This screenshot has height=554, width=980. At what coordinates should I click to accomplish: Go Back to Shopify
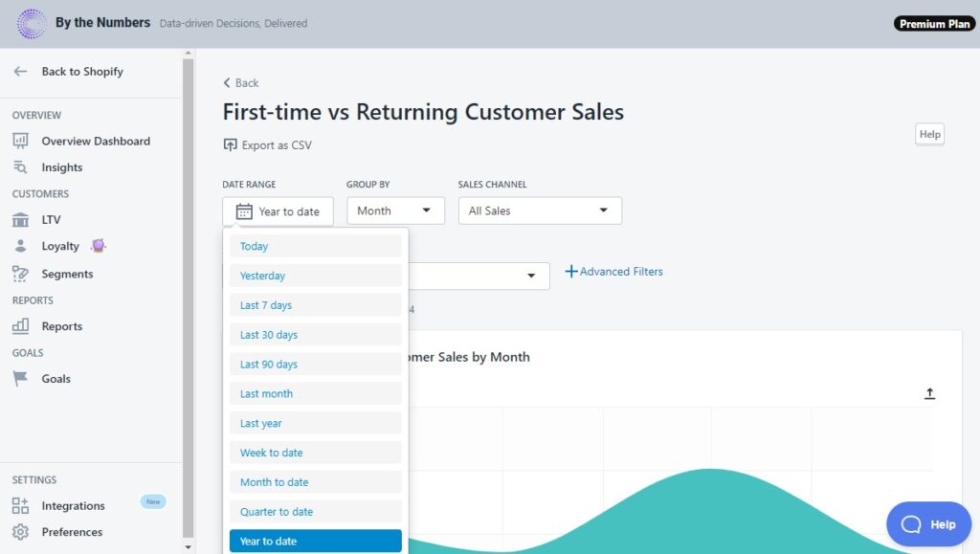click(x=82, y=71)
